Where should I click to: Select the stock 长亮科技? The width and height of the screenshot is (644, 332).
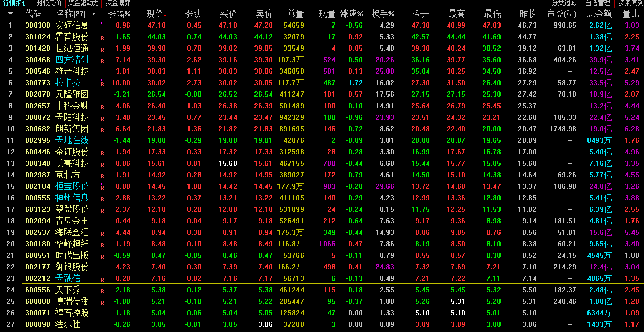[x=72, y=163]
